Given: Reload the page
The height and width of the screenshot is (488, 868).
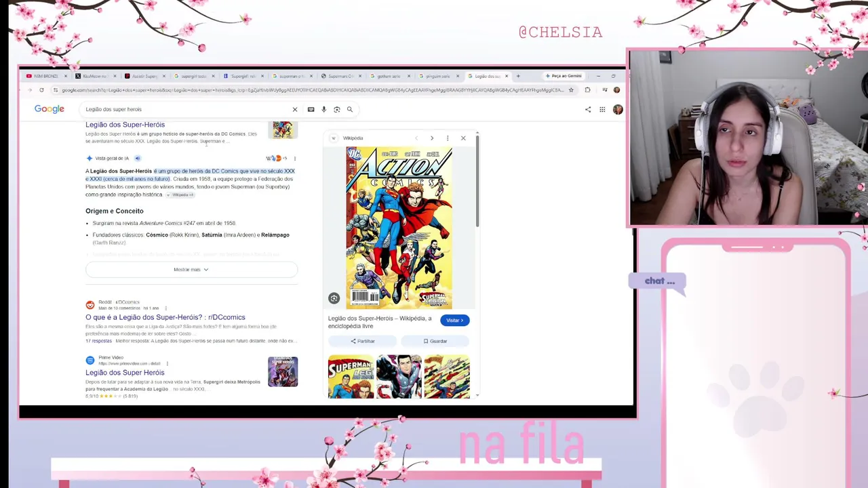Looking at the screenshot, I should (41, 90).
